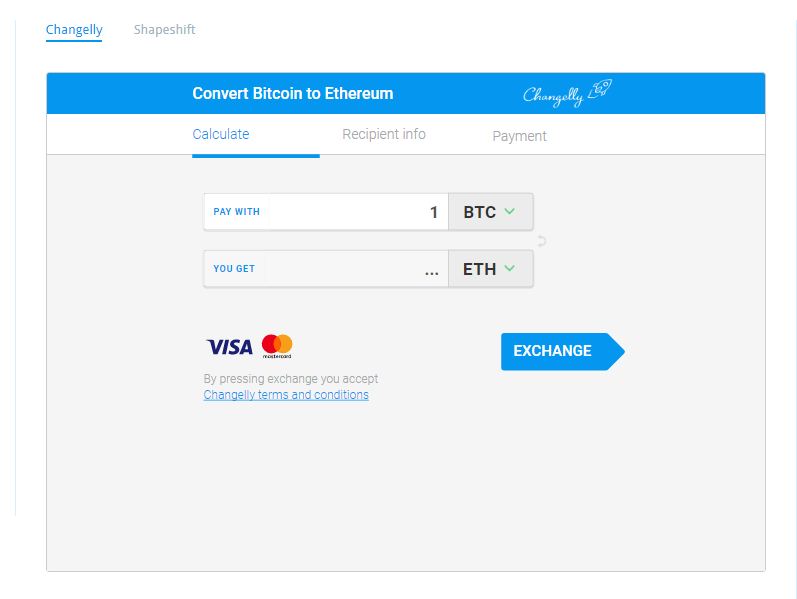The height and width of the screenshot is (599, 797).
Task: Swap currencies with the small arrow icon
Action: pos(542,241)
